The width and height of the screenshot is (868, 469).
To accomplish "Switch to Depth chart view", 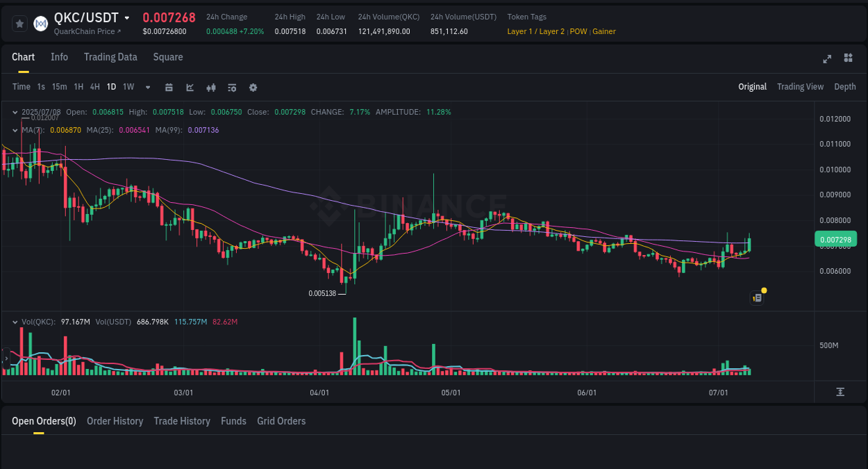I will click(x=845, y=87).
